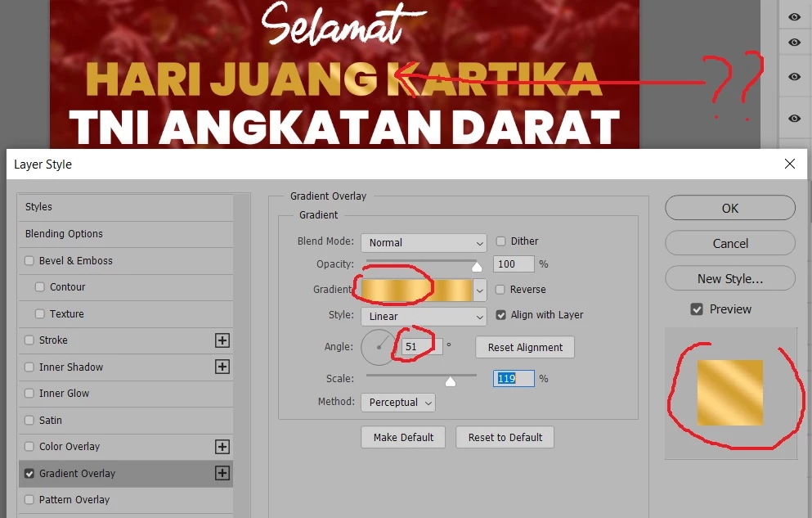The width and height of the screenshot is (812, 518).
Task: Enable Texture checkbox
Action: click(40, 313)
